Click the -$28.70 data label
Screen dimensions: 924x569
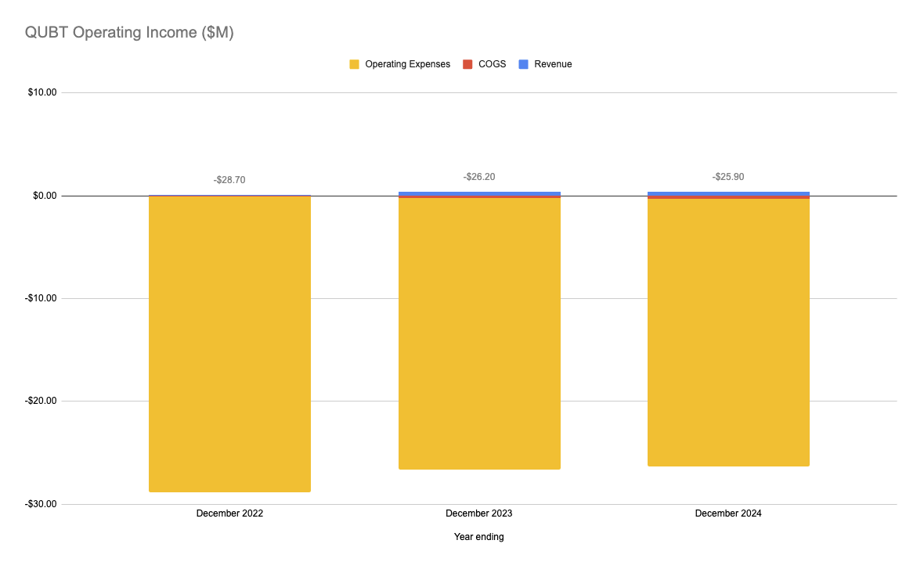coord(229,180)
